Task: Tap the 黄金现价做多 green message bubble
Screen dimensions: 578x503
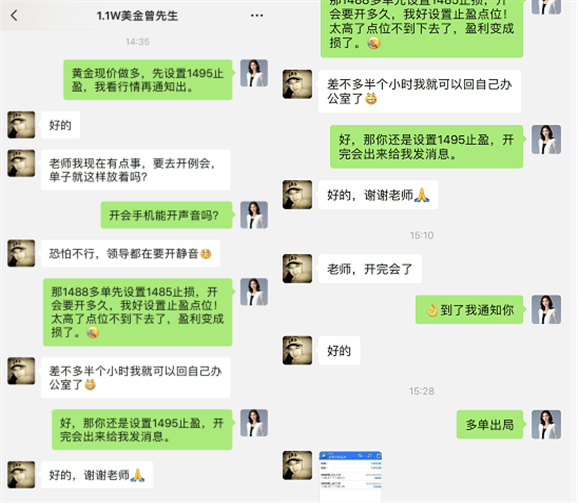Action: pos(148,80)
